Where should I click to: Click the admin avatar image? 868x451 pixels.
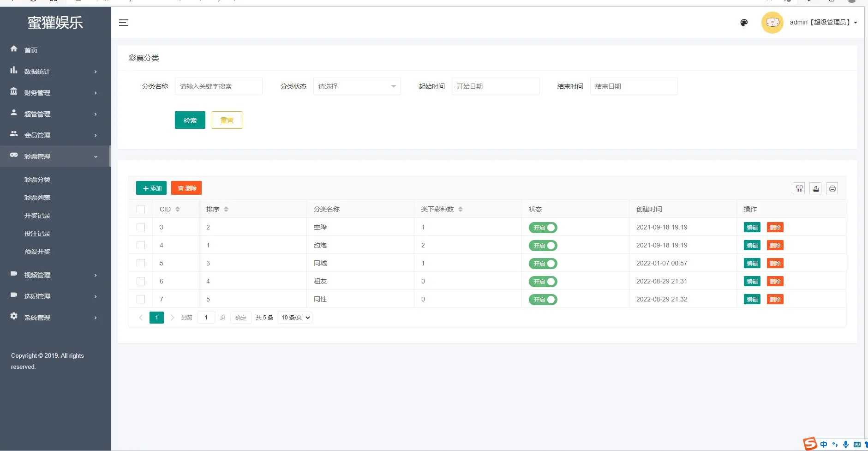point(772,23)
